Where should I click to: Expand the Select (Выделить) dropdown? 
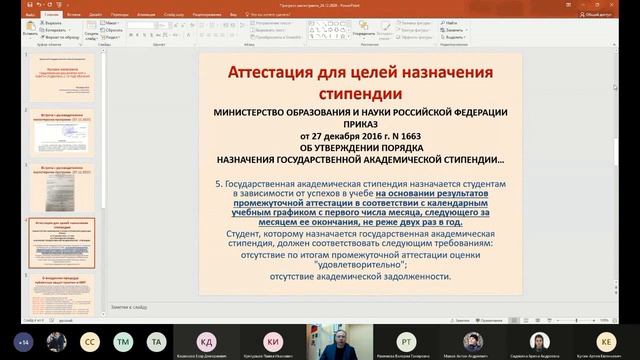point(453,37)
